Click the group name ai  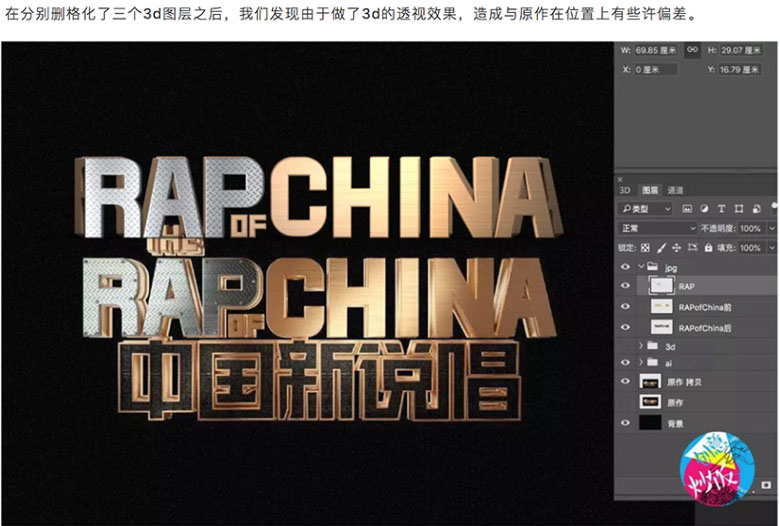point(669,363)
